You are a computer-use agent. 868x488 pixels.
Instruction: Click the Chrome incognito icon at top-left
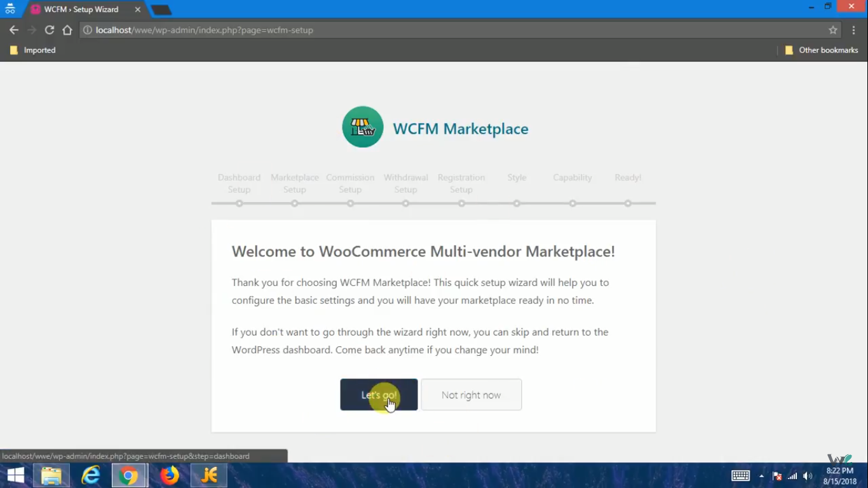(10, 9)
